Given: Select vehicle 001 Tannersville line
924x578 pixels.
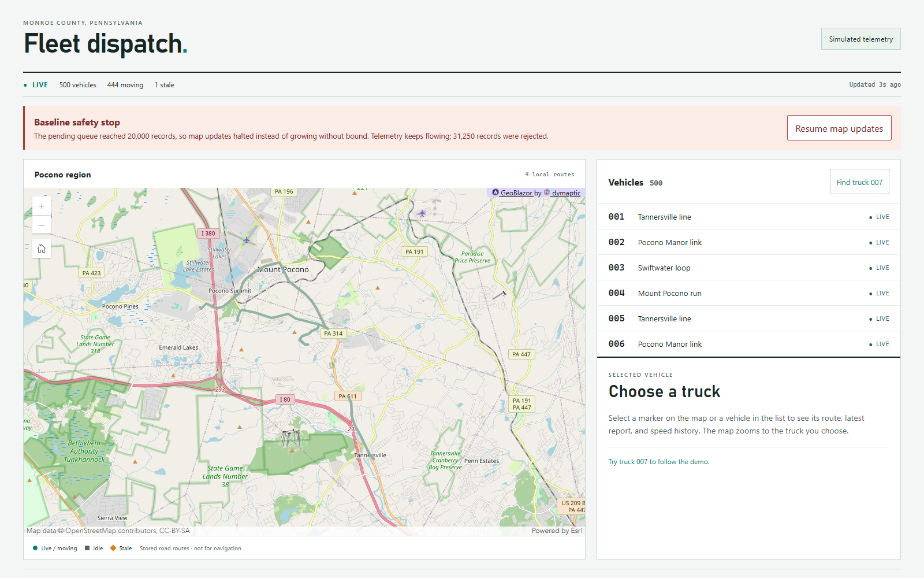Looking at the screenshot, I should (748, 217).
